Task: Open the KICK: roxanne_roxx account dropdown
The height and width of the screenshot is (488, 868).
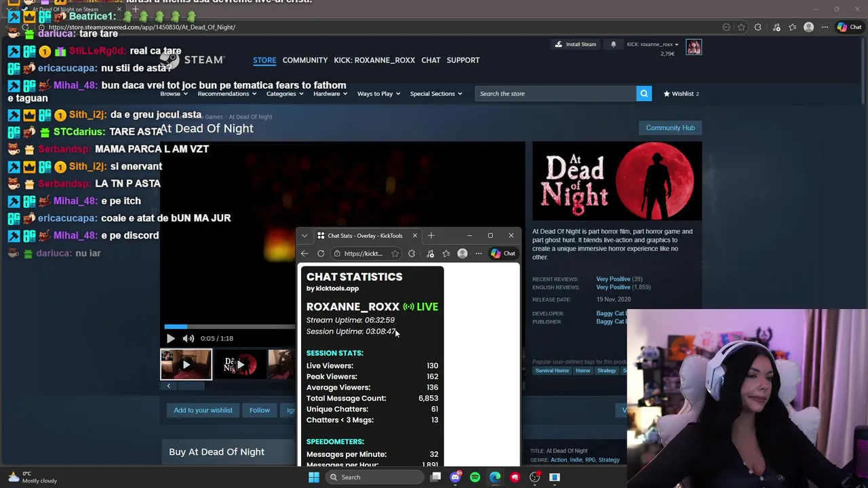Action: 652,45
